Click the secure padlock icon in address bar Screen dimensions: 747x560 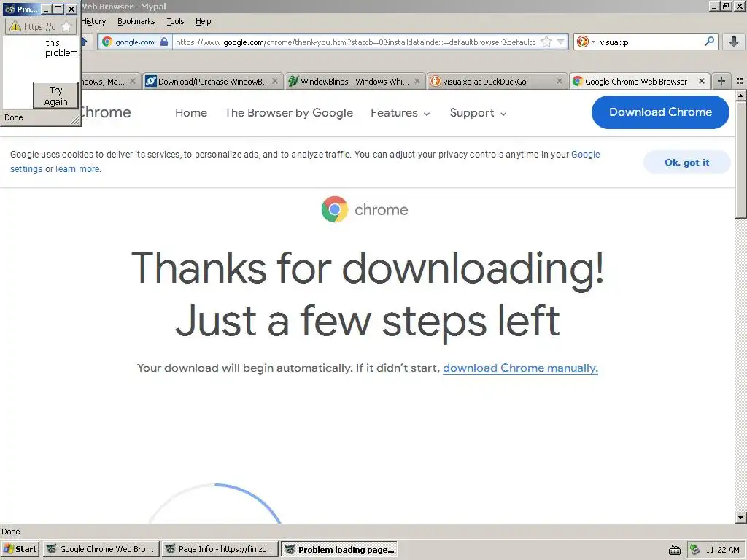click(x=164, y=42)
